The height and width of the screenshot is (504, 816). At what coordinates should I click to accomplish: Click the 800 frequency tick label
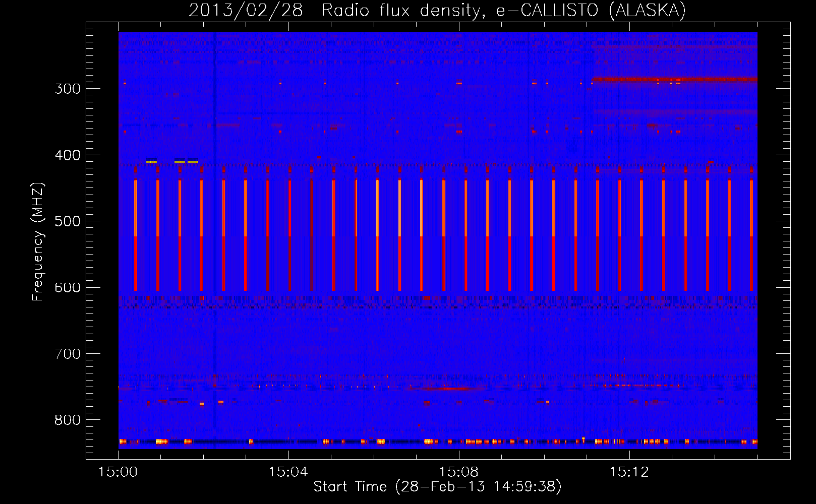click(x=68, y=420)
